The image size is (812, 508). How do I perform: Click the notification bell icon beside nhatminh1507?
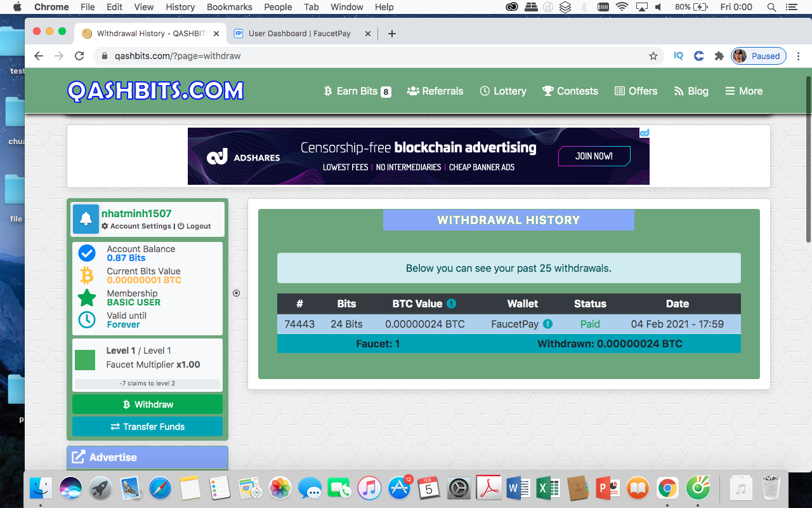[x=86, y=219]
